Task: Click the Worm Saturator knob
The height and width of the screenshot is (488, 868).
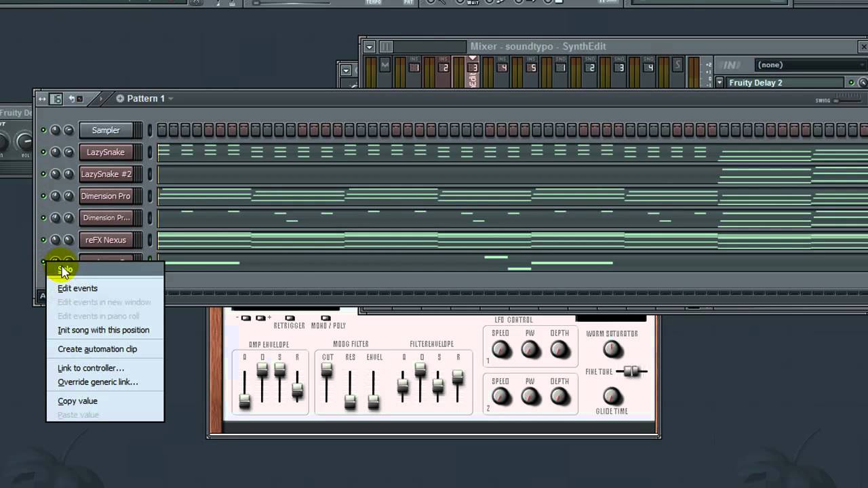Action: coord(612,349)
